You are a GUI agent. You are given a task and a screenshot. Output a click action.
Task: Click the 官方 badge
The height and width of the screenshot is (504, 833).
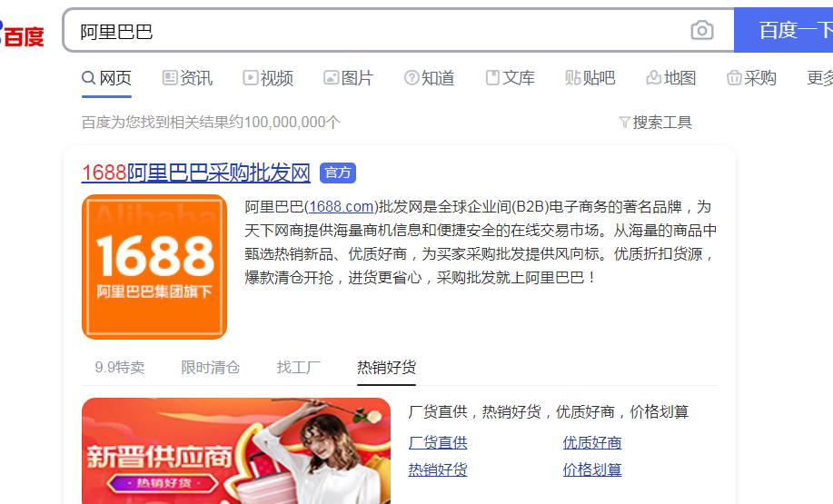pyautogui.click(x=338, y=173)
